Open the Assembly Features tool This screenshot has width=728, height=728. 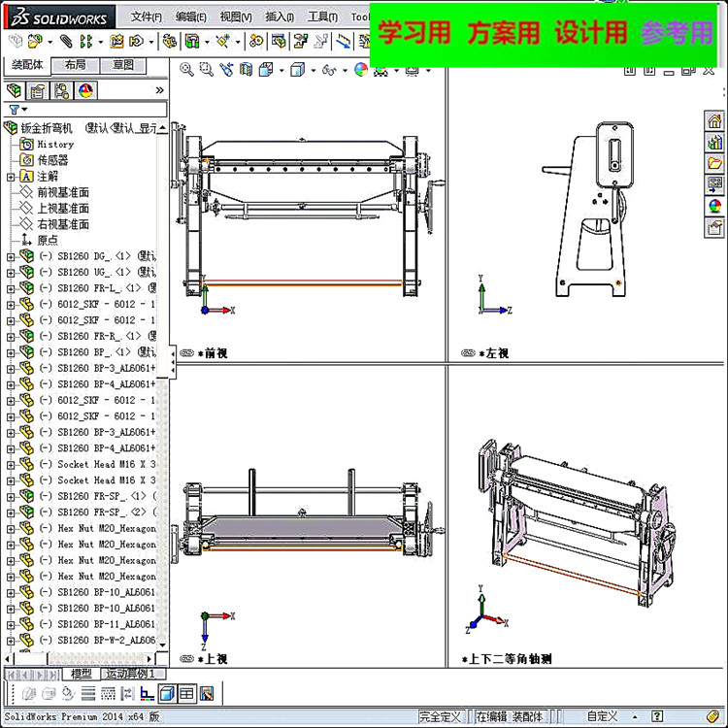point(192,42)
